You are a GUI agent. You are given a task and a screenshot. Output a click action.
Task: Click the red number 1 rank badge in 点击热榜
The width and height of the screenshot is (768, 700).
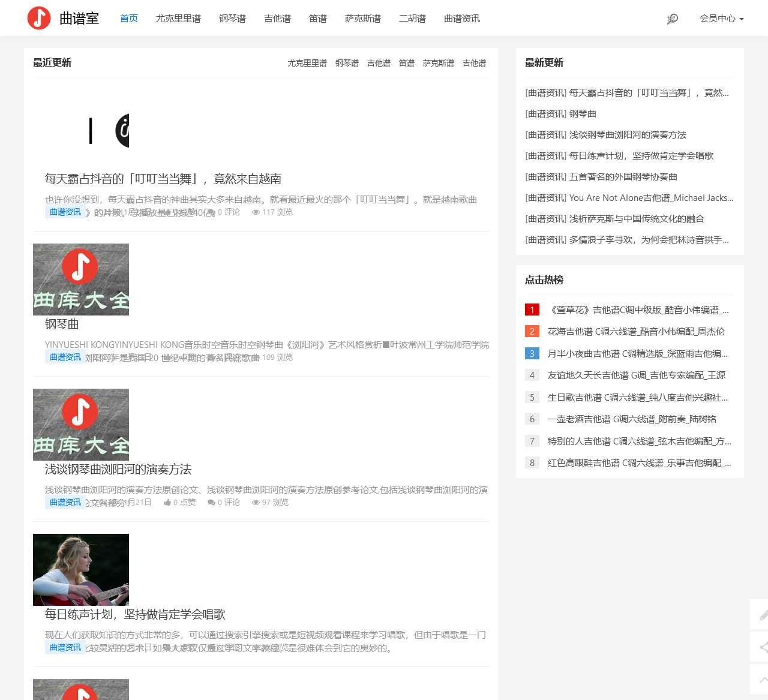(532, 310)
